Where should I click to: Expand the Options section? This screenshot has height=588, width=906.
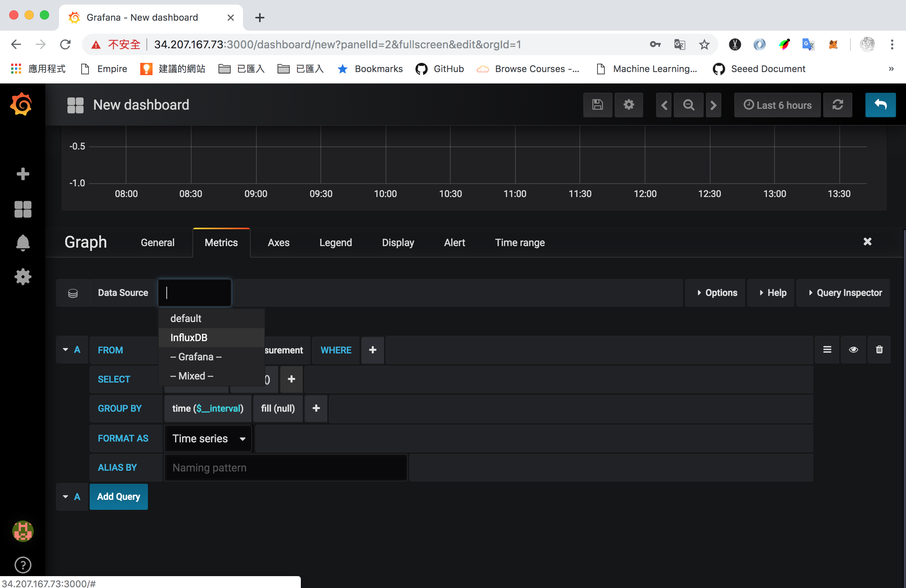coord(716,293)
